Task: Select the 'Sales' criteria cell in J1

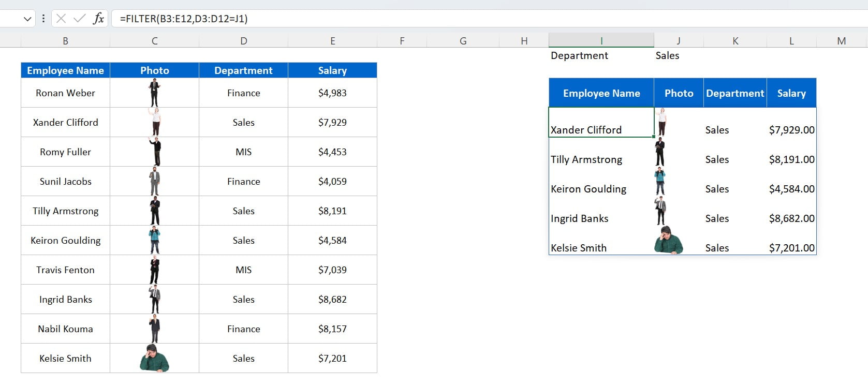Action: (679, 55)
